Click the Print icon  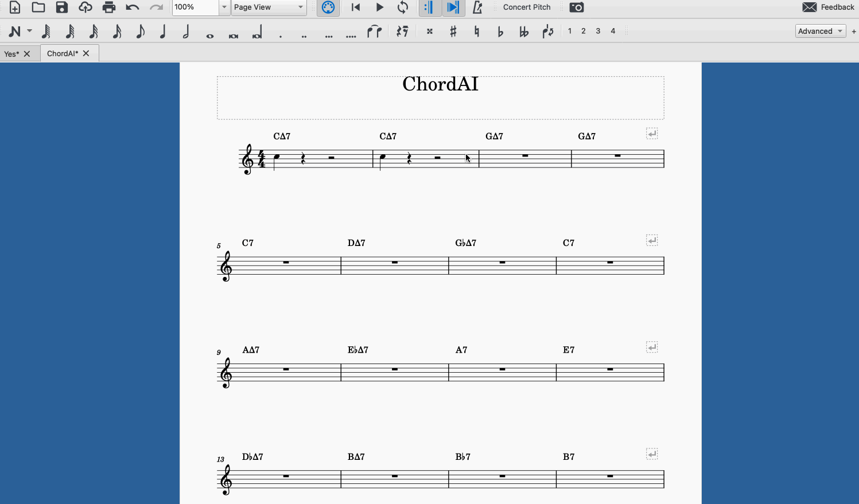click(x=108, y=7)
